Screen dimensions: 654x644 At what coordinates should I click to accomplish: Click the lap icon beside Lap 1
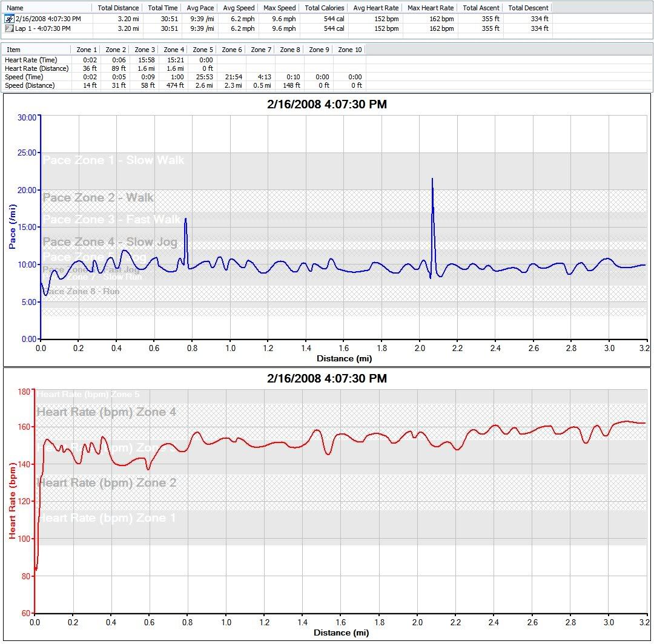tap(9, 28)
